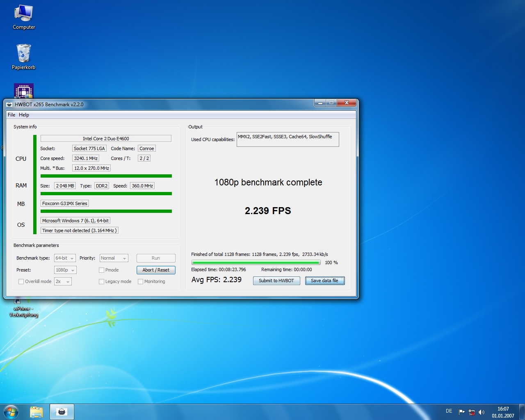Open the File menu

tap(11, 115)
